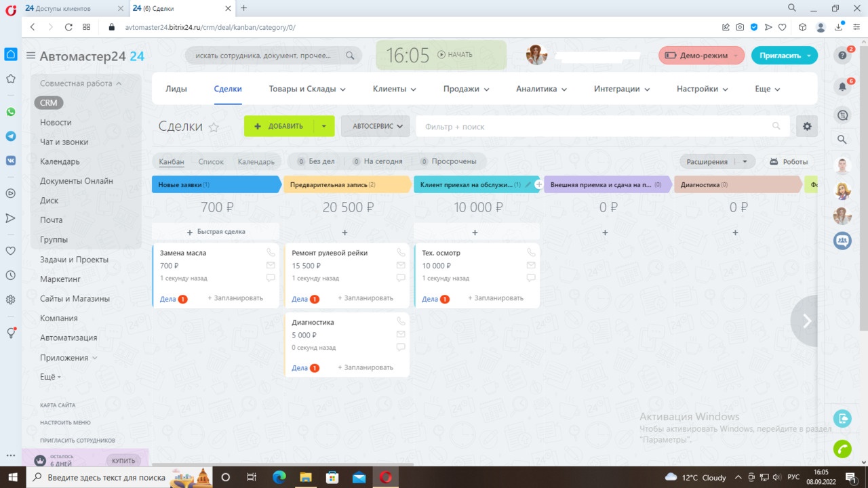This screenshot has height=488, width=868.
Task: Click the Купить button
Action: point(123,460)
